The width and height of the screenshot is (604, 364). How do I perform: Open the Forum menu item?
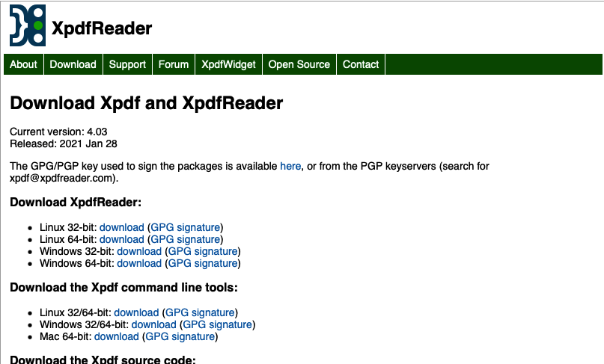click(174, 64)
